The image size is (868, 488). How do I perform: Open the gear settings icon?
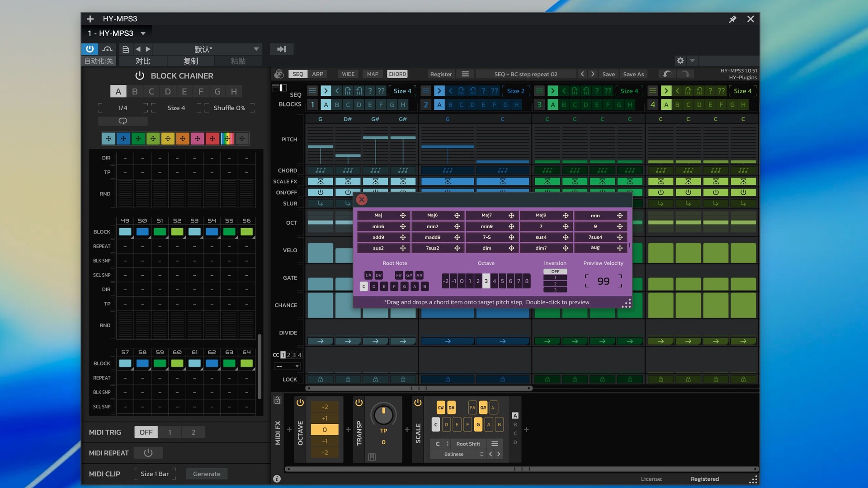[680, 61]
